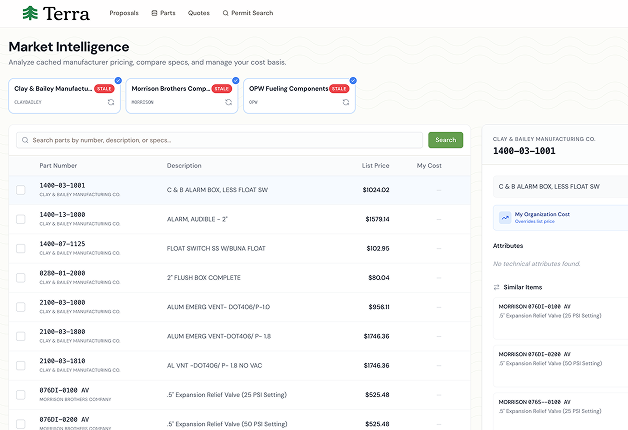Toggle the Morrison Brothers card checkmark
Viewport: 628px width, 430px height.
pyautogui.click(x=236, y=80)
